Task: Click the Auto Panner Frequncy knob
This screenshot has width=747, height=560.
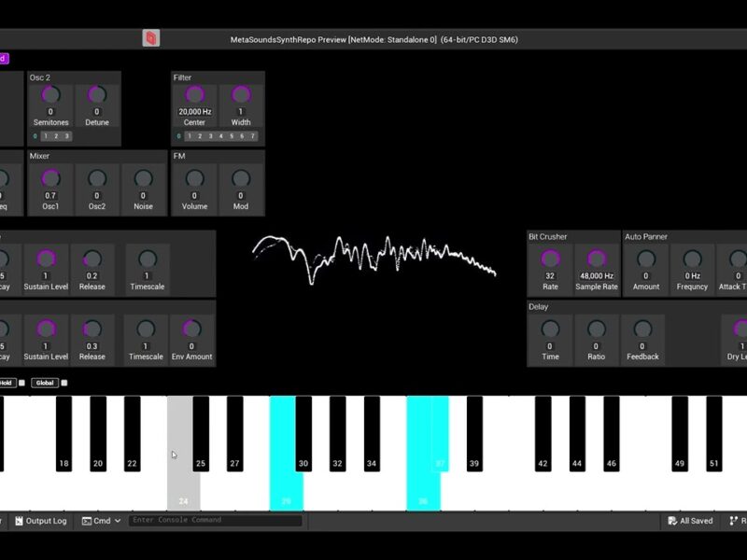Action: click(692, 259)
